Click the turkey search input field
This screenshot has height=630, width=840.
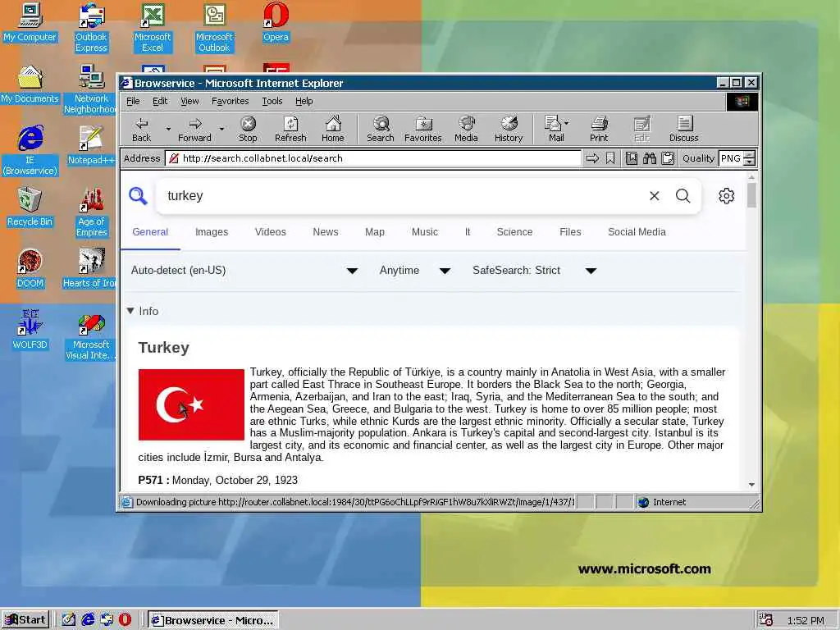tap(402, 196)
